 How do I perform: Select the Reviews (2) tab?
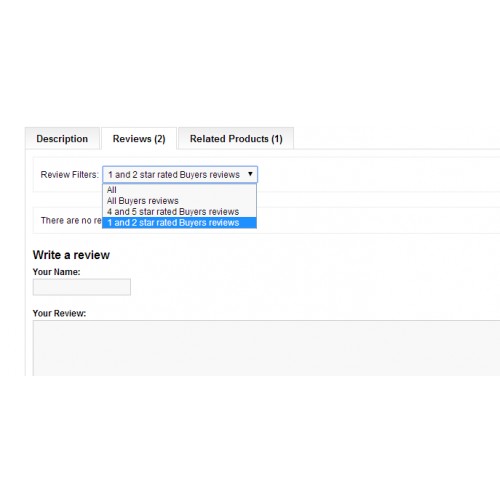[x=139, y=138]
